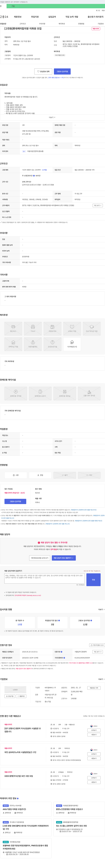
Task: Switch to the 우대사항 tab
Action: (42, 24)
